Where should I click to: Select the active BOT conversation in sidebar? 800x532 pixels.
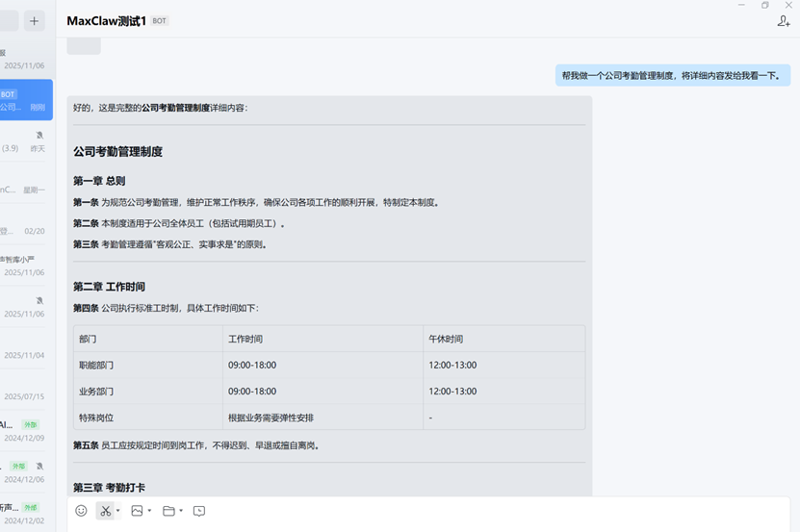pos(26,101)
